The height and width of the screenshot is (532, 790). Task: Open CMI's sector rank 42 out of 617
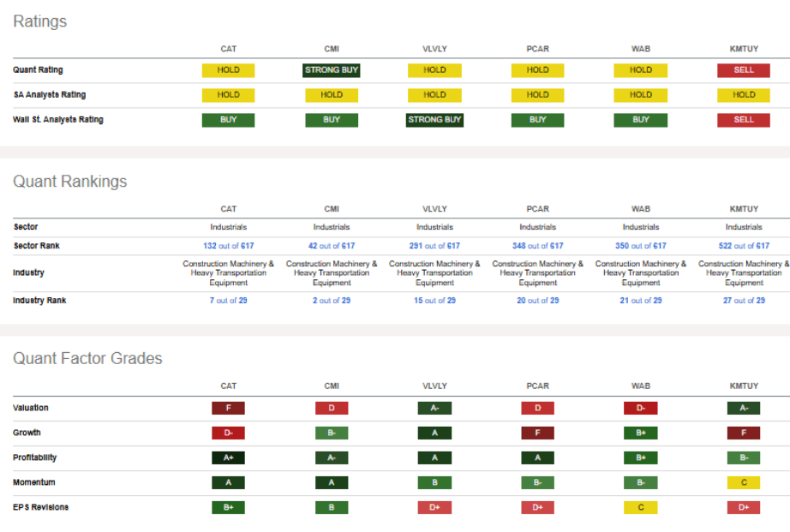tap(332, 246)
